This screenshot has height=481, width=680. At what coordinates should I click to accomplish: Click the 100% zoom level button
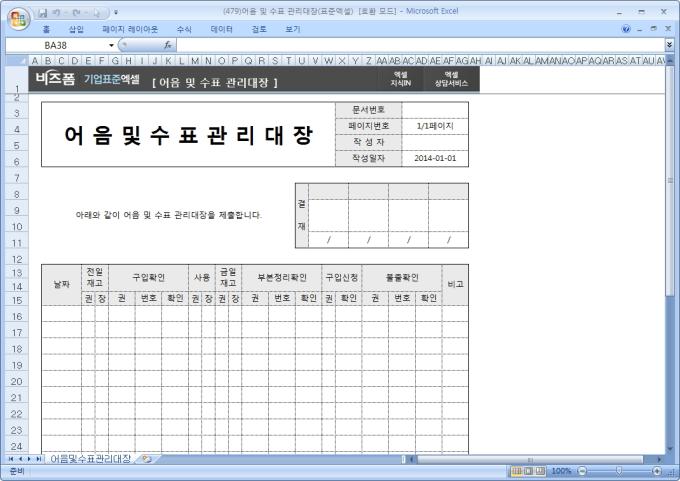tap(561, 471)
